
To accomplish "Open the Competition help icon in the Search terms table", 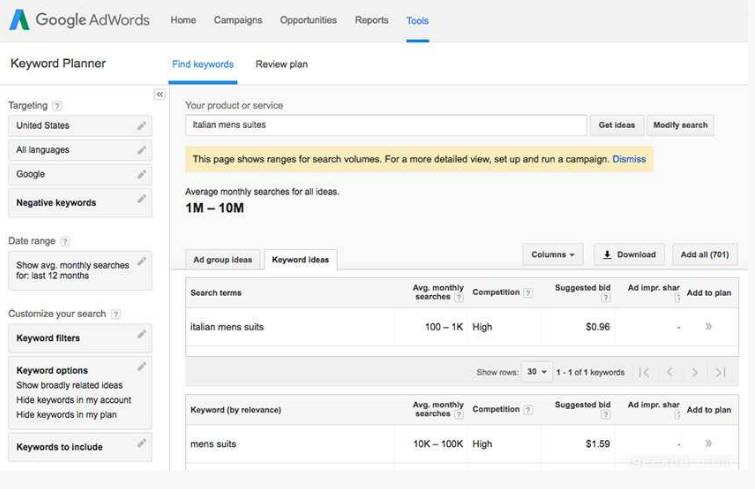I will (x=528, y=293).
